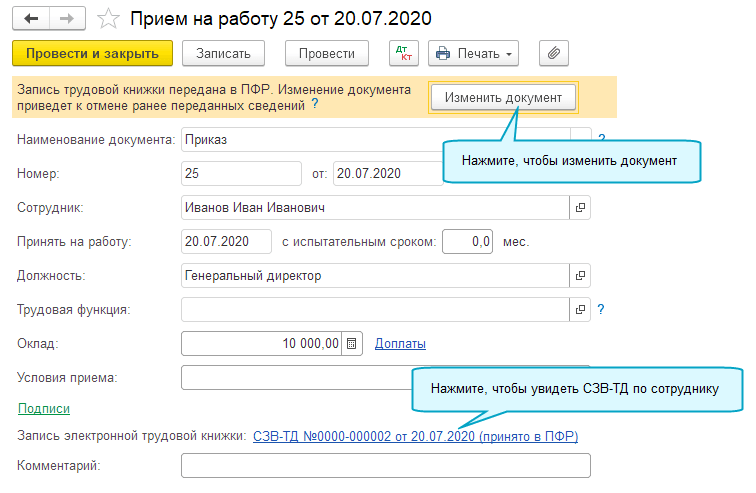Add document to favorites with star
The height and width of the screenshot is (493, 756).
coord(111,19)
